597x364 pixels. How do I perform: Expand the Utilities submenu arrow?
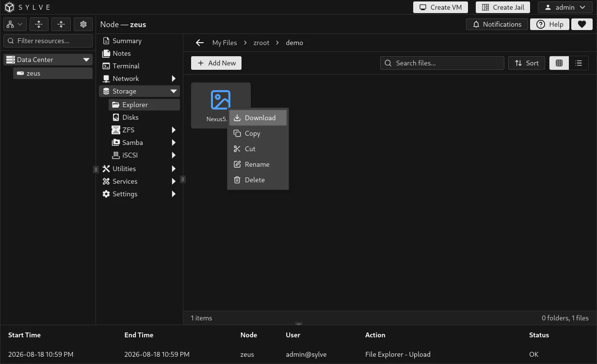(174, 169)
